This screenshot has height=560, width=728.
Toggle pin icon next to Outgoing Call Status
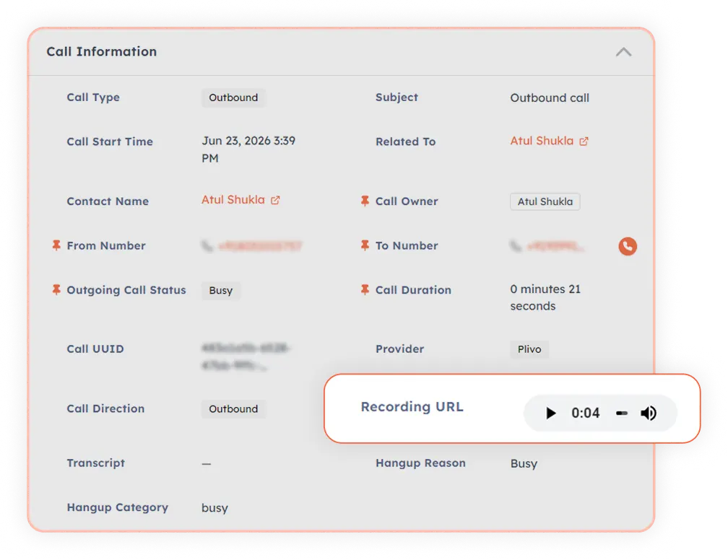56,290
